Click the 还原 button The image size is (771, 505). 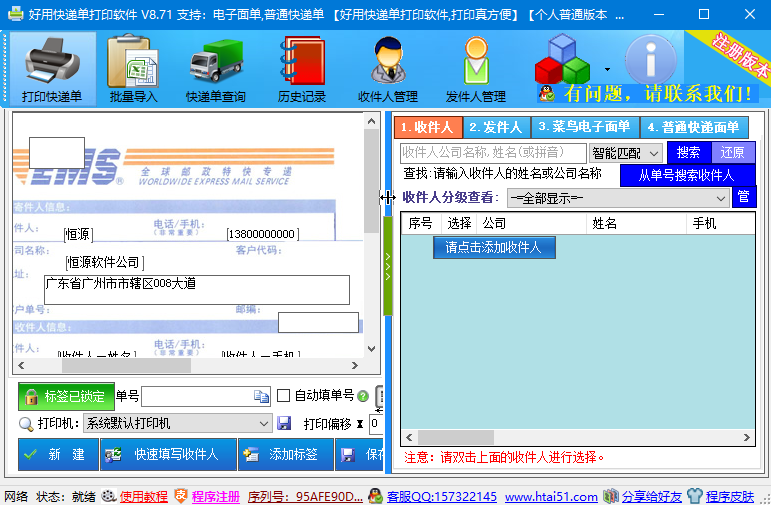pos(733,152)
